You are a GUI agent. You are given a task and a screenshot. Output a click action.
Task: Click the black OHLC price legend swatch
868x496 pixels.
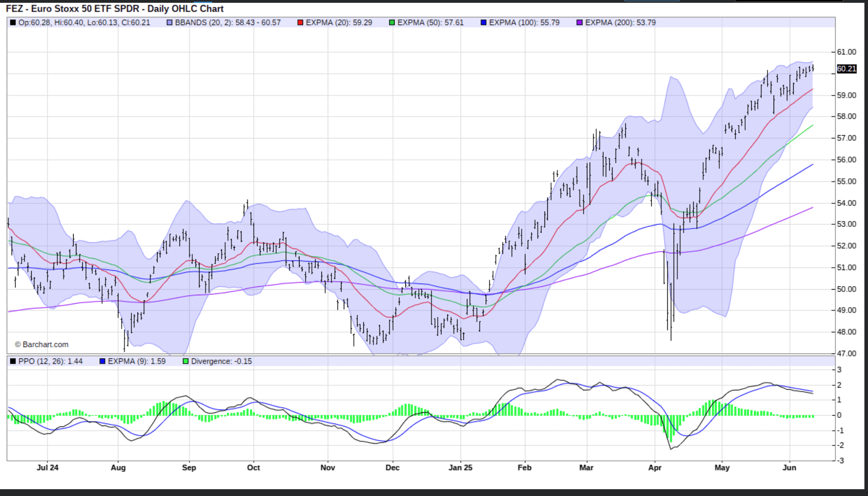click(13, 23)
